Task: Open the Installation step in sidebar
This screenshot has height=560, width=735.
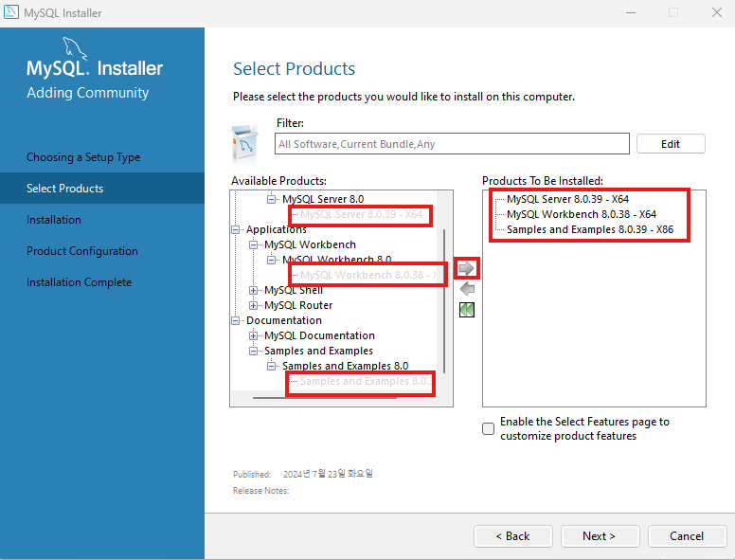Action: 54,220
